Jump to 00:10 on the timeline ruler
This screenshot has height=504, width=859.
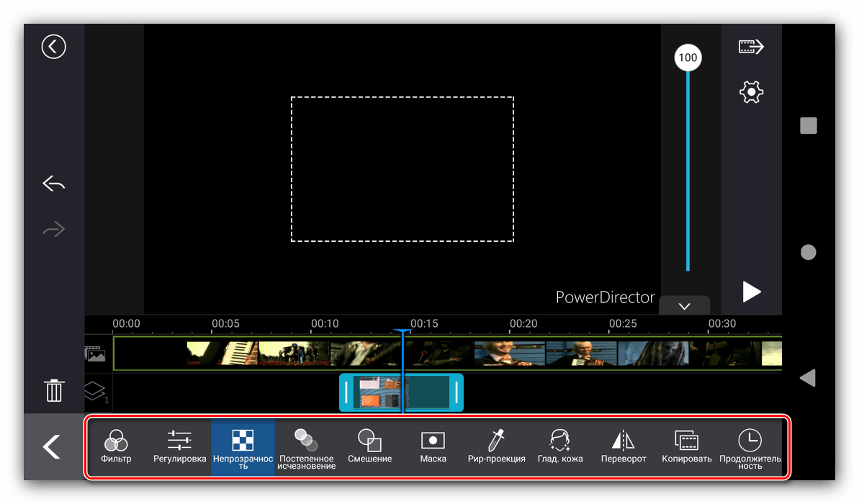point(325,324)
